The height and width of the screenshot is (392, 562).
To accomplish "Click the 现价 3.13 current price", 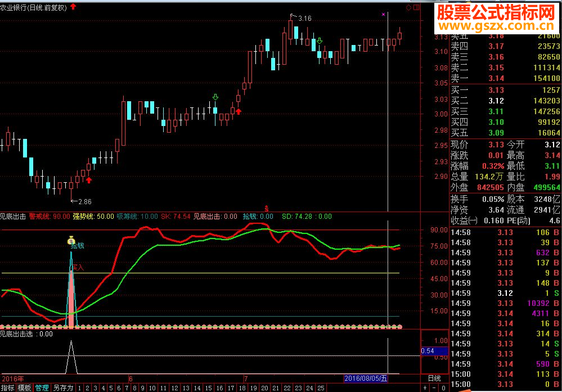I will point(496,145).
